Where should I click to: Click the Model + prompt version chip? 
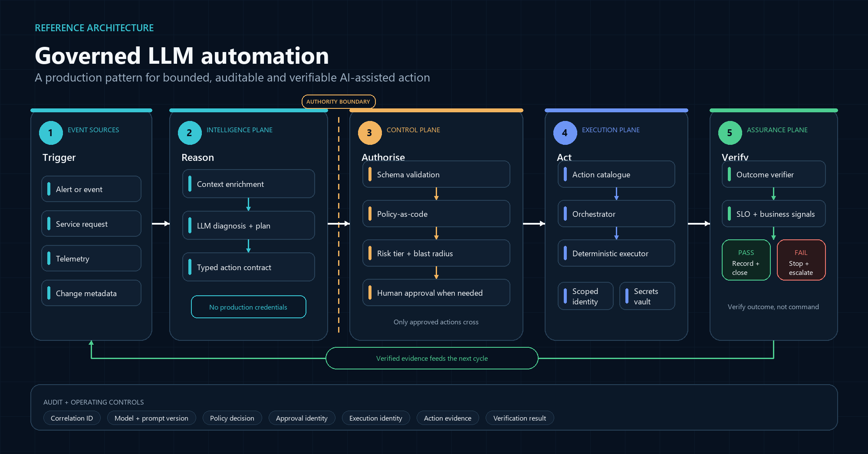[x=151, y=418]
